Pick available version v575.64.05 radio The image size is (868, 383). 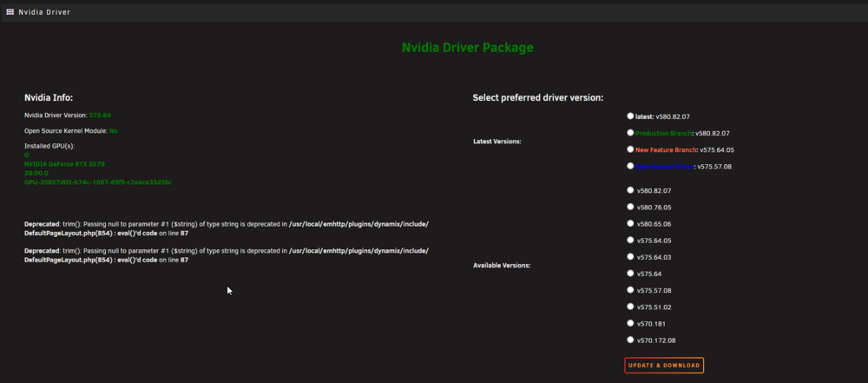point(630,240)
